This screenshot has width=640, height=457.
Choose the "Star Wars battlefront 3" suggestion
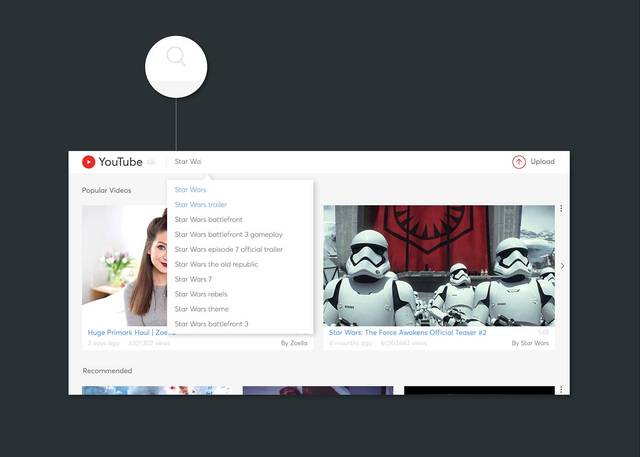[211, 324]
